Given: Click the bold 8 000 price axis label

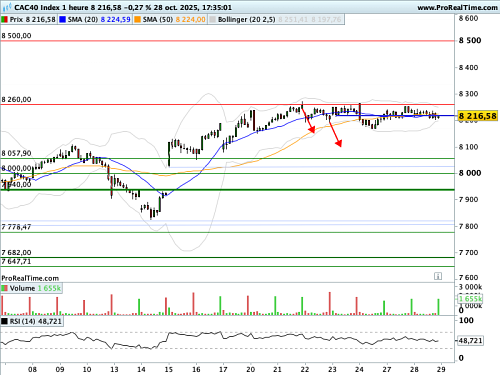Looking at the screenshot, I should [x=470, y=173].
